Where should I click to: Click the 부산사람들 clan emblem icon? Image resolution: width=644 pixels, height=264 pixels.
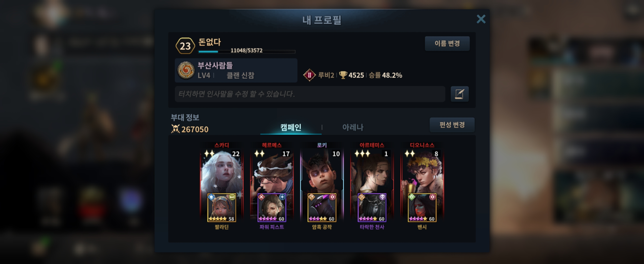coord(186,70)
